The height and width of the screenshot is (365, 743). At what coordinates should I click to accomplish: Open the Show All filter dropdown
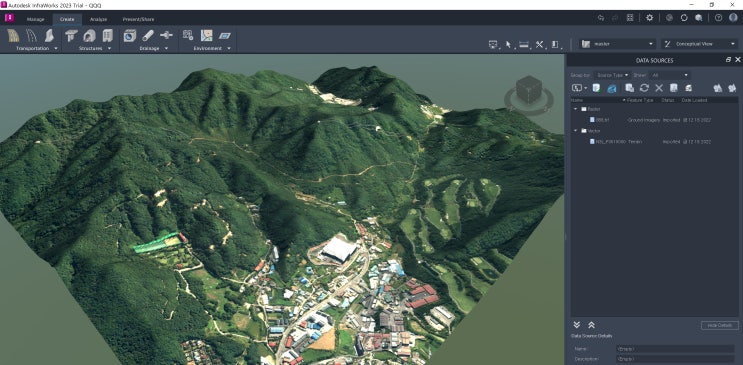(x=670, y=75)
